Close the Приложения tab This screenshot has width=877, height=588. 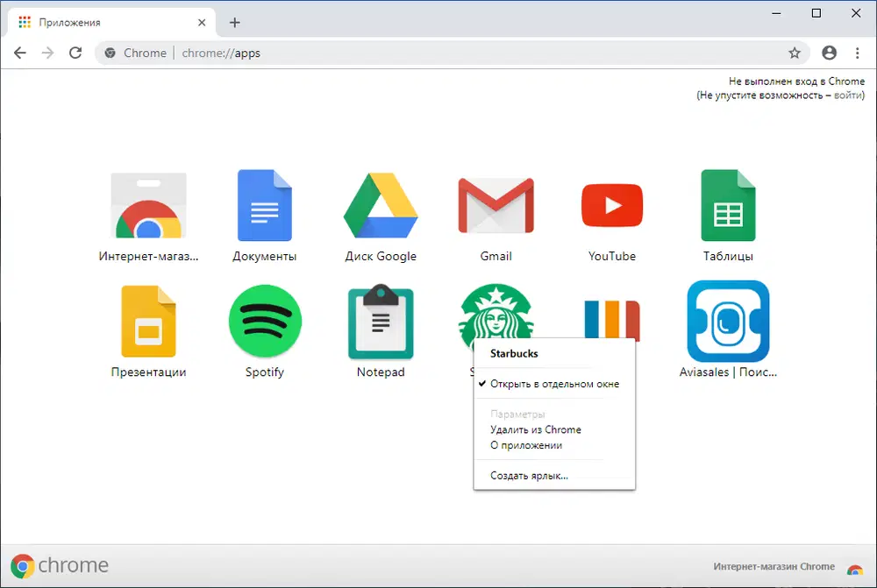[x=202, y=23]
